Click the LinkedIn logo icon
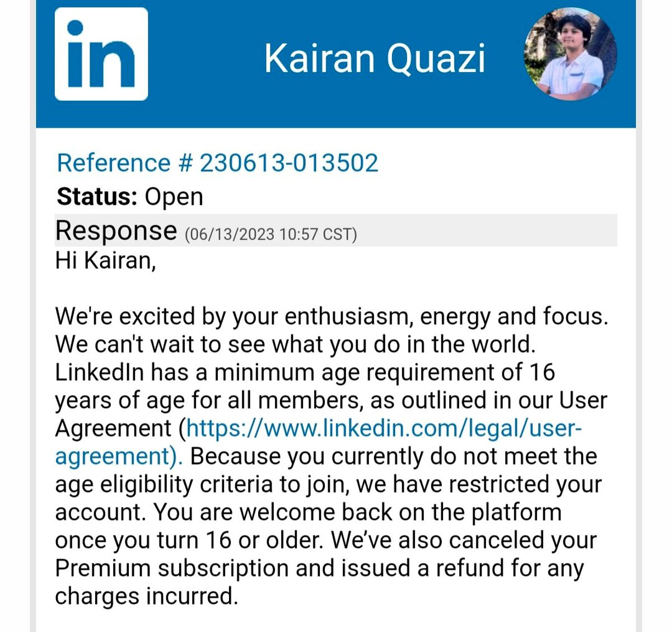 (101, 54)
